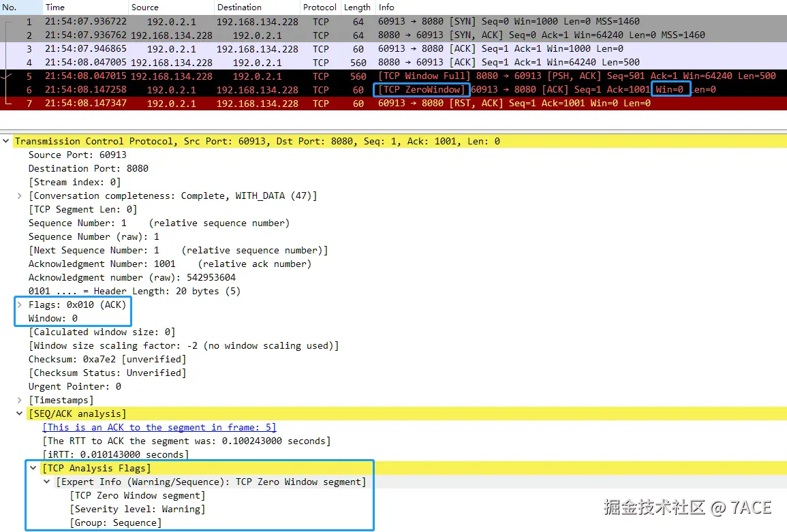Select the Severity level: Warning row
787x532 pixels.
pos(138,509)
